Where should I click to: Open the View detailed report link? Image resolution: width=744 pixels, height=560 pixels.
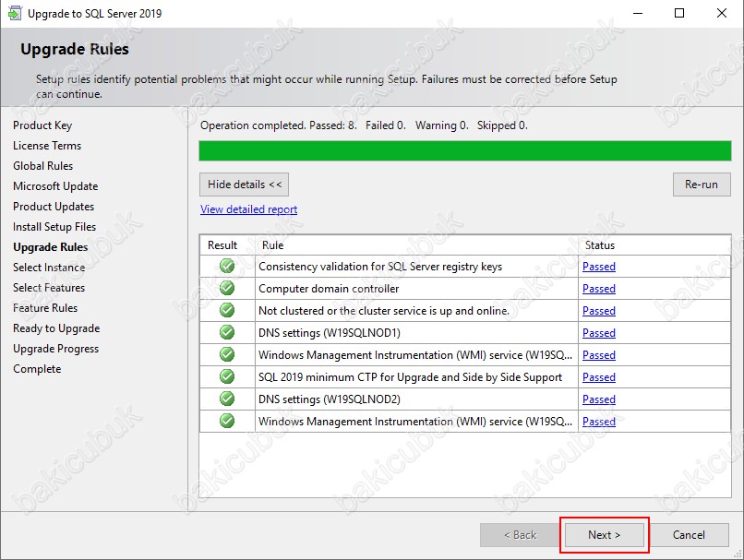click(248, 209)
